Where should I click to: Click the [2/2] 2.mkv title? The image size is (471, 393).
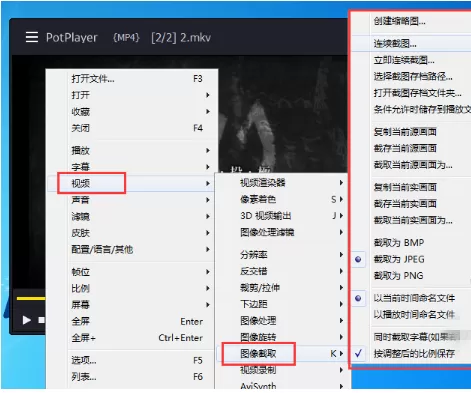[181, 37]
